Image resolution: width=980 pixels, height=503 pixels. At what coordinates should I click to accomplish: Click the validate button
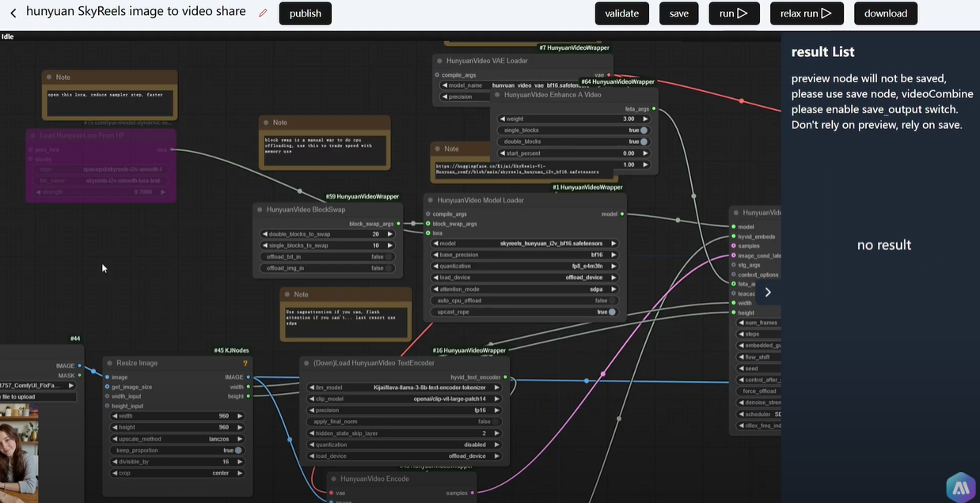pyautogui.click(x=622, y=13)
